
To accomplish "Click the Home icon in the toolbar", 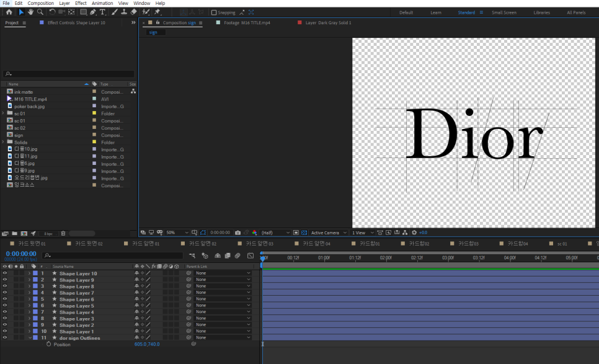I will pos(9,12).
